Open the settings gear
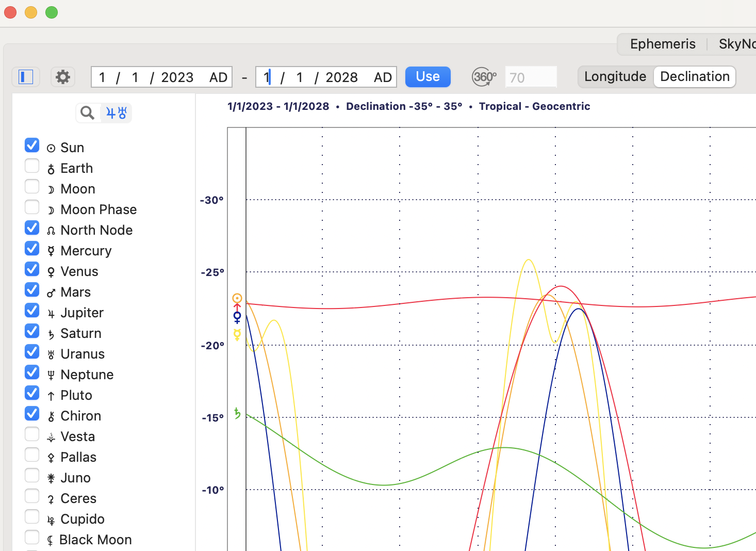The height and width of the screenshot is (551, 756). tap(62, 76)
